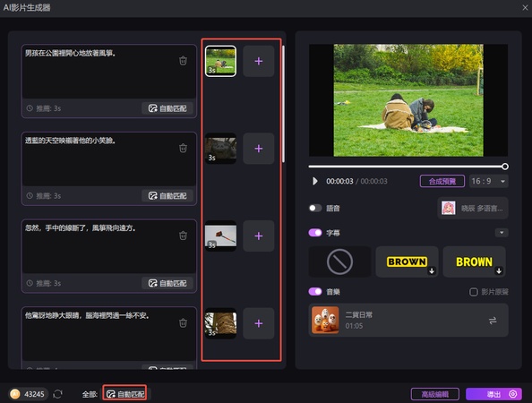Click the 合成預覽 button
The height and width of the screenshot is (403, 532).
pos(442,181)
